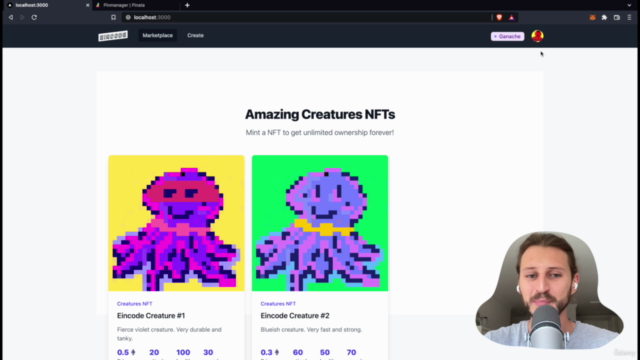Open the user avatar menu

coord(537,36)
